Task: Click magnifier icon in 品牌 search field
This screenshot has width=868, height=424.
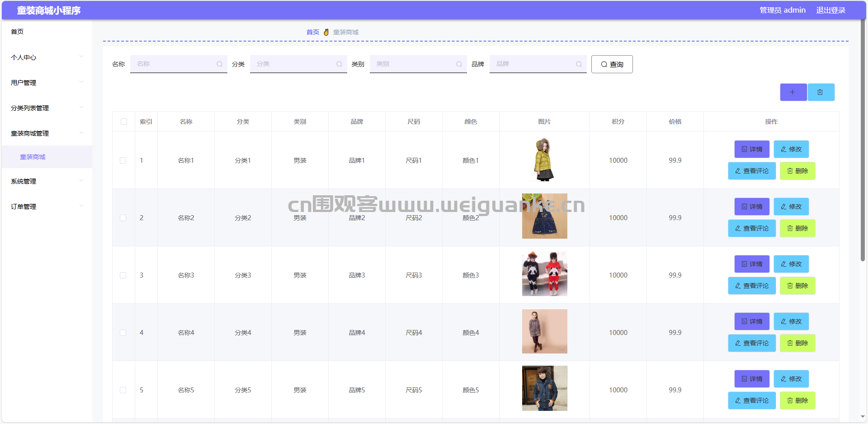Action: [x=579, y=64]
